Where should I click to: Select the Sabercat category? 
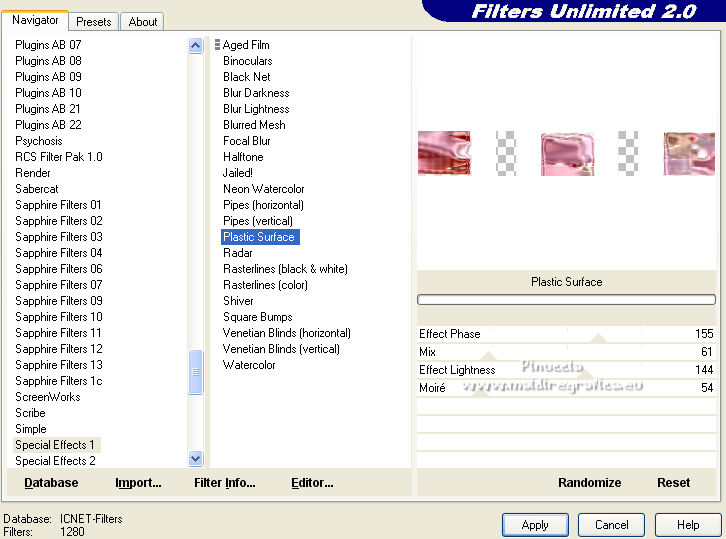coord(37,189)
